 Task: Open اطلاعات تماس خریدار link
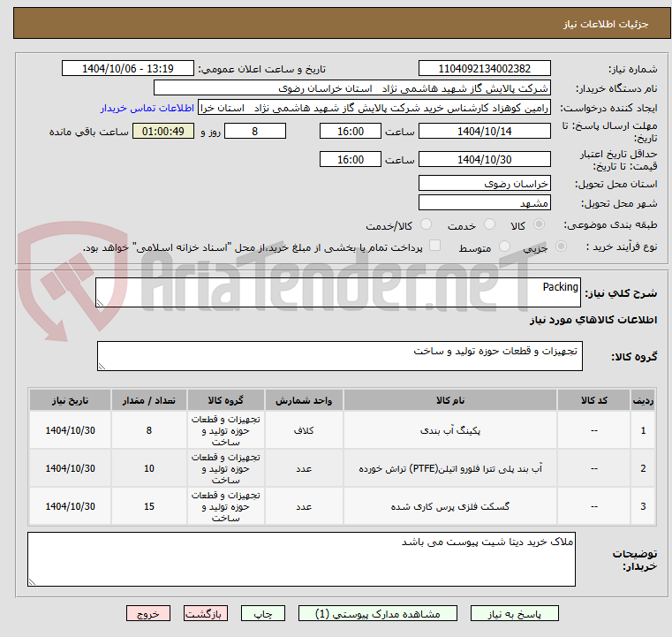[x=147, y=108]
